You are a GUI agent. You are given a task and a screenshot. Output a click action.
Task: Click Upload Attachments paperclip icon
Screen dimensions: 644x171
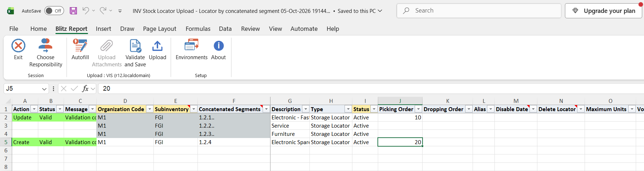[107, 46]
